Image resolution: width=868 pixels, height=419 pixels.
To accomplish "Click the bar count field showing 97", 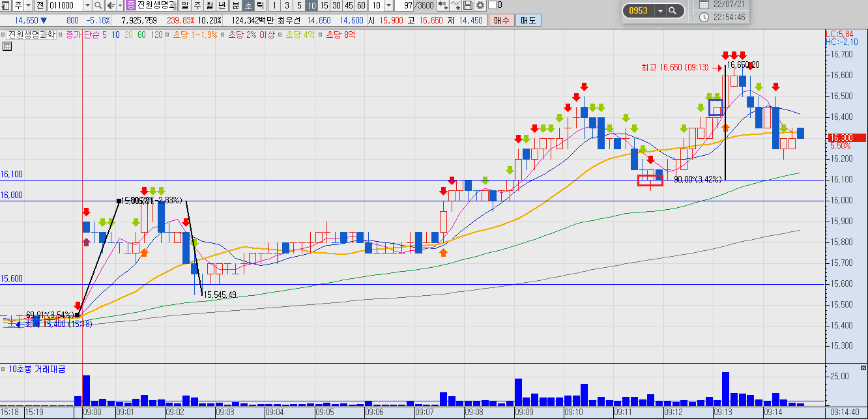I will 409,5.
